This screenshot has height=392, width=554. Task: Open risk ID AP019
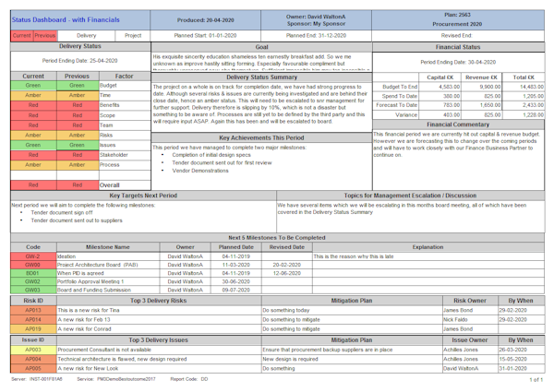[x=32, y=327]
